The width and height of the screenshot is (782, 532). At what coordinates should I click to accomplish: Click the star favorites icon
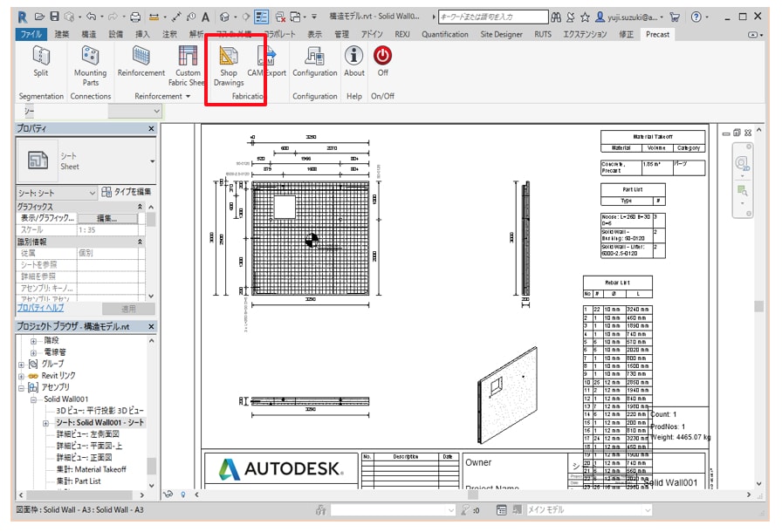coord(585,17)
